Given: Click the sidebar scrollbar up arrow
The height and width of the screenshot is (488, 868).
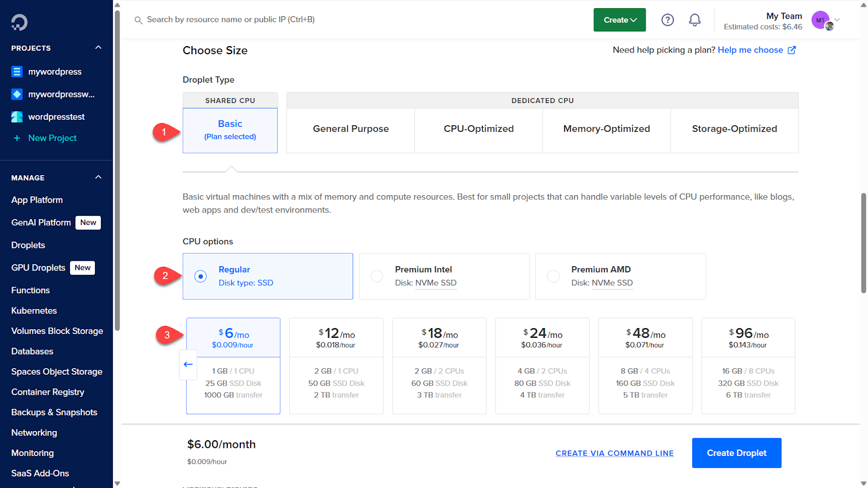Looking at the screenshot, I should coord(117,5).
